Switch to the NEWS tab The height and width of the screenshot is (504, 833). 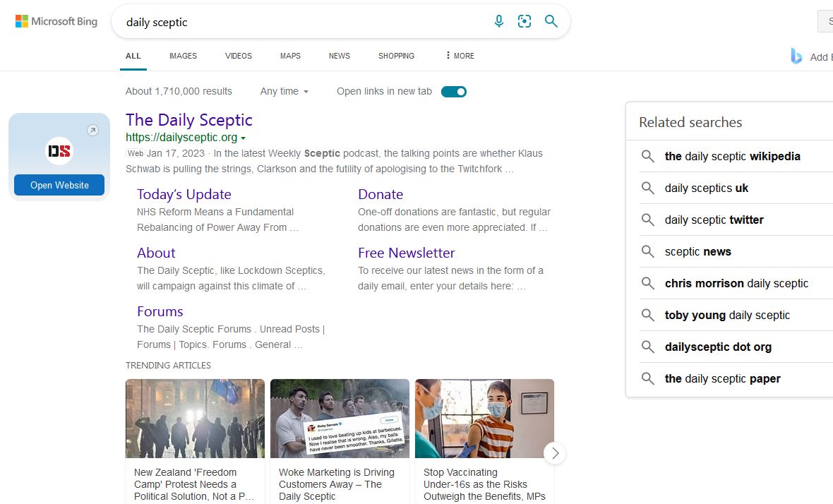click(x=340, y=56)
